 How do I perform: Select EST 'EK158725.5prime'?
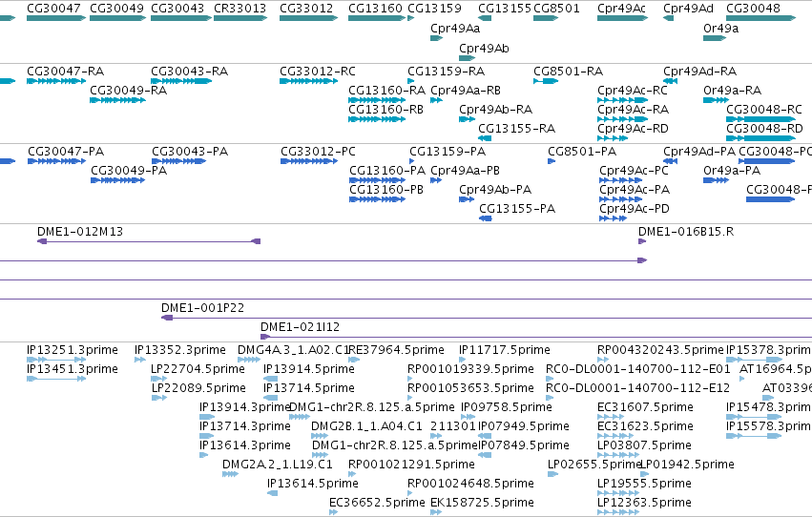(482, 503)
